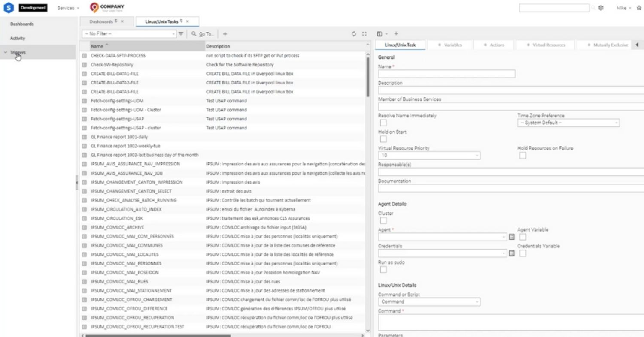
Task: Open the settings gear in the top bar
Action: pyautogui.click(x=601, y=8)
